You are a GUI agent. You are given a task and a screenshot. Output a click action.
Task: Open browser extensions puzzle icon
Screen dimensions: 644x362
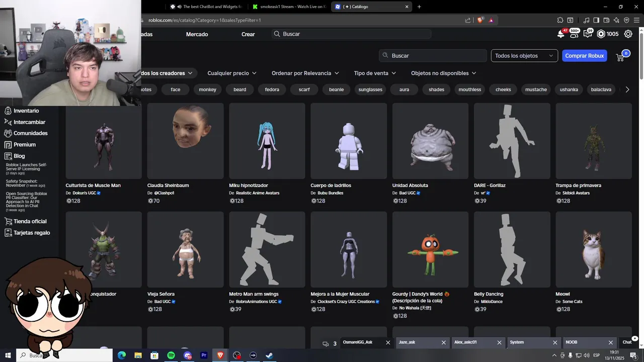point(560,20)
